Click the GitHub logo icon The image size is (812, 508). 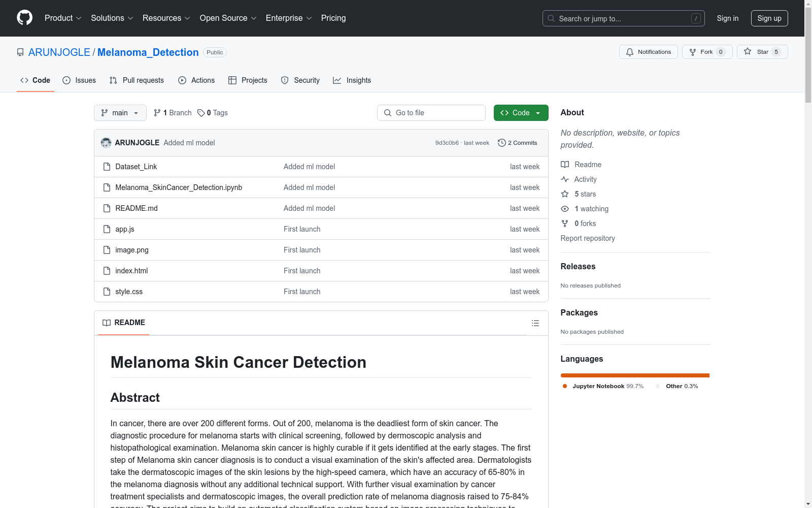[x=24, y=18]
